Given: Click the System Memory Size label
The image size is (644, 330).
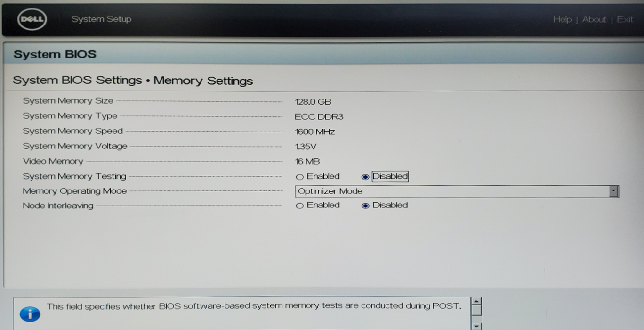Looking at the screenshot, I should (x=68, y=101).
